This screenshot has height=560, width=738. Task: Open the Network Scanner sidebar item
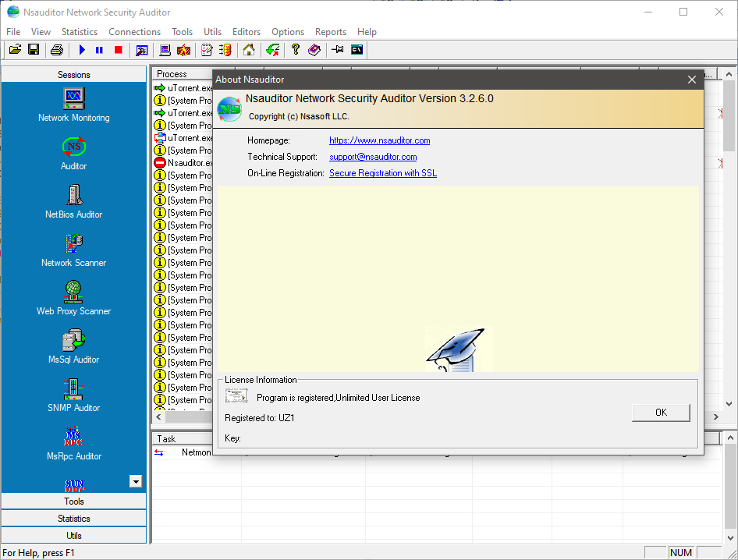tap(74, 250)
